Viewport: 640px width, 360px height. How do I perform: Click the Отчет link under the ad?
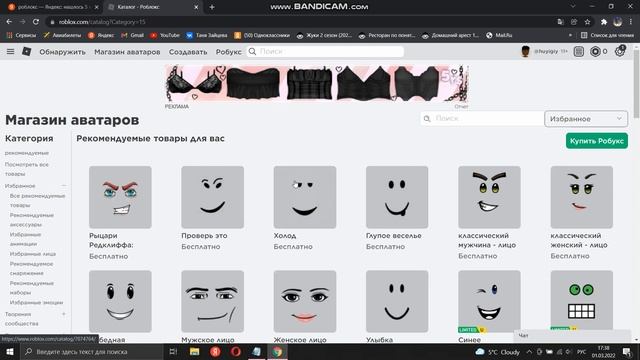(x=461, y=107)
